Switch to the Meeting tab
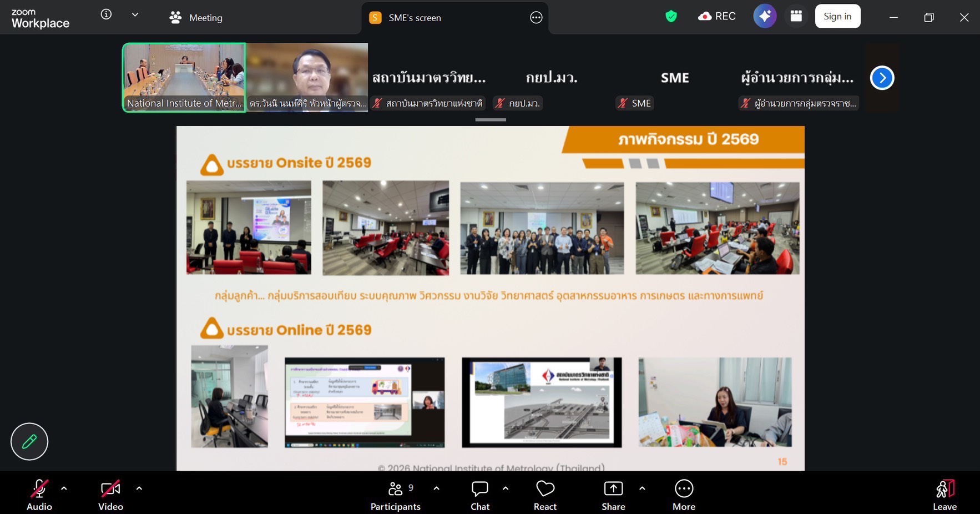The image size is (980, 514). (x=196, y=18)
